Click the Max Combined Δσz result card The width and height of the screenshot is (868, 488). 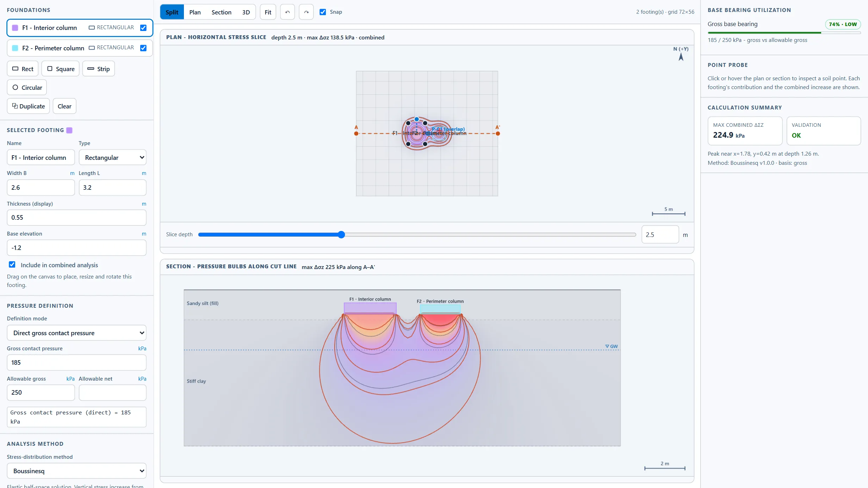745,131
